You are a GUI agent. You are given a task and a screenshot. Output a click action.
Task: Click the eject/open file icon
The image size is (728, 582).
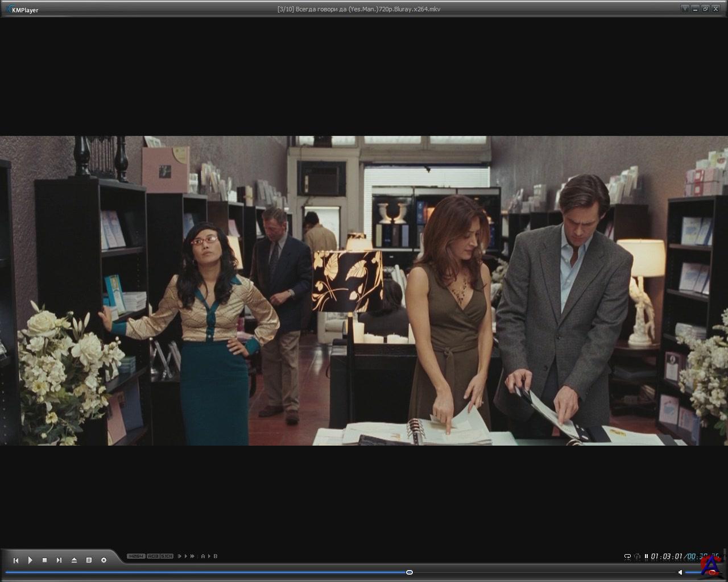(x=74, y=560)
